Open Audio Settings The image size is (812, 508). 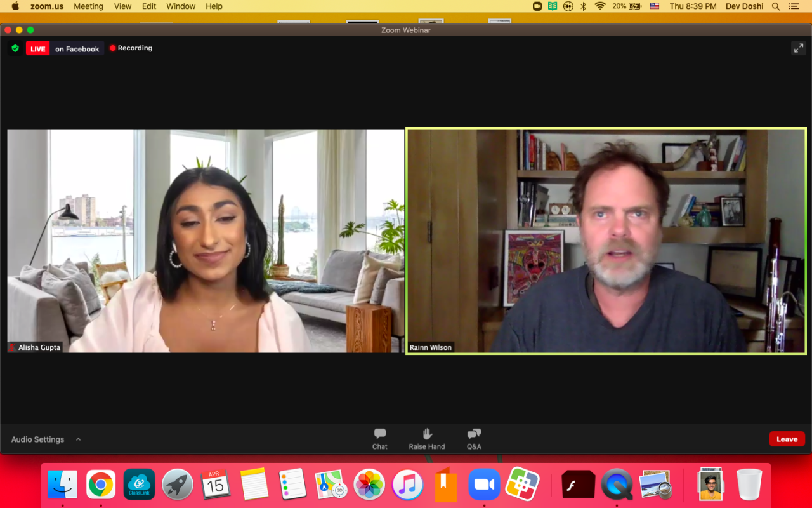click(x=37, y=439)
